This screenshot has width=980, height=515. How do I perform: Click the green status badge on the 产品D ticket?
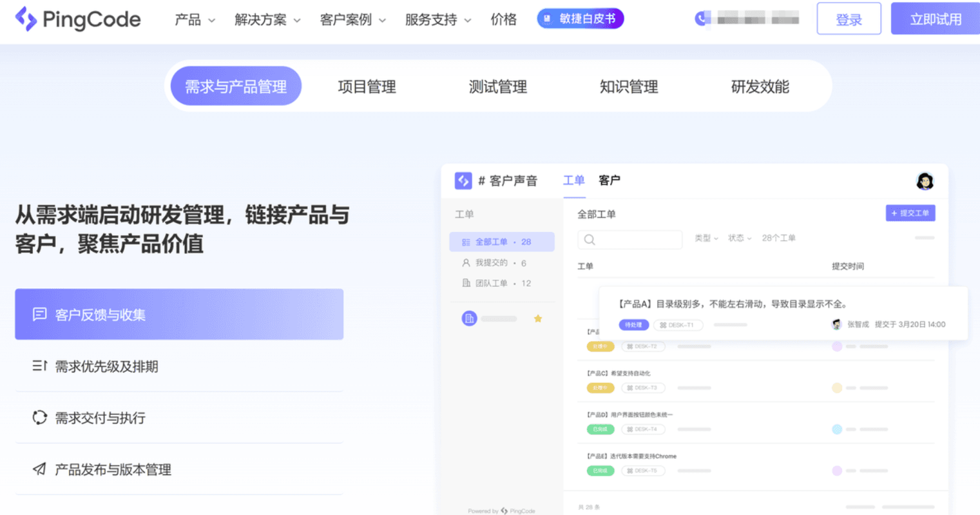[x=600, y=429]
